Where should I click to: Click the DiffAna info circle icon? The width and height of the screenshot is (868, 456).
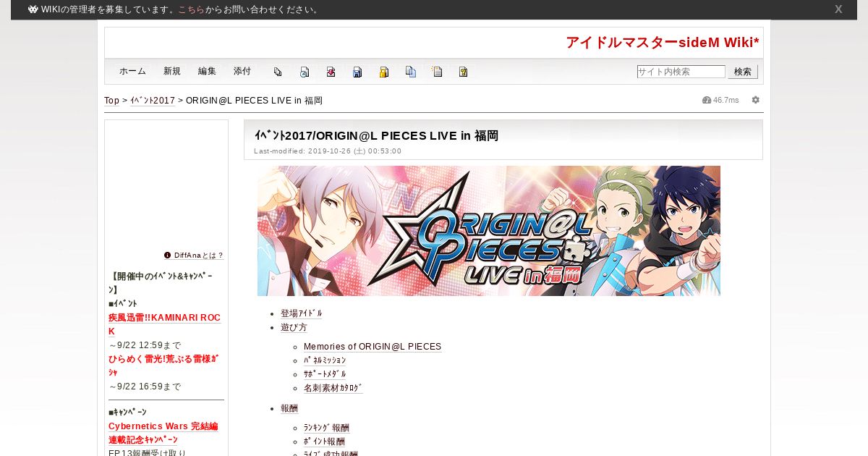pyautogui.click(x=168, y=256)
